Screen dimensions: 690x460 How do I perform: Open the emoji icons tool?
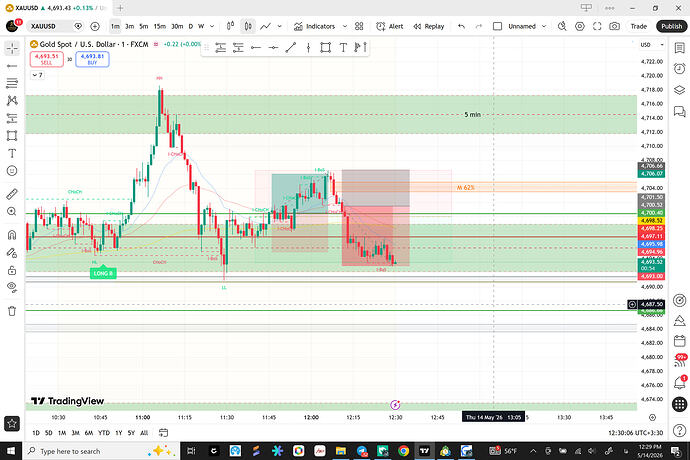pyautogui.click(x=12, y=171)
